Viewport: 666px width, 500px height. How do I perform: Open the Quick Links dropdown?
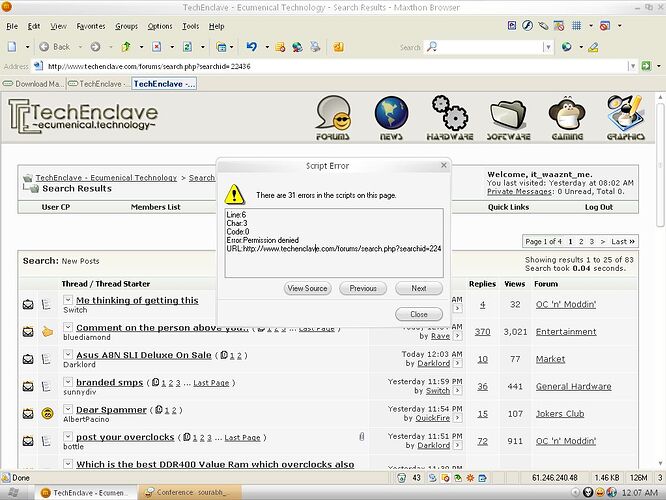pos(509,207)
